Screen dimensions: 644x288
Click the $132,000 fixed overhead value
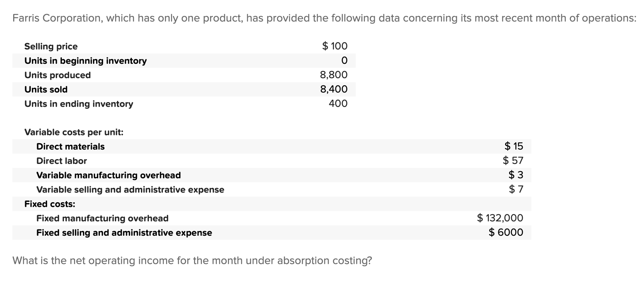tap(500, 218)
